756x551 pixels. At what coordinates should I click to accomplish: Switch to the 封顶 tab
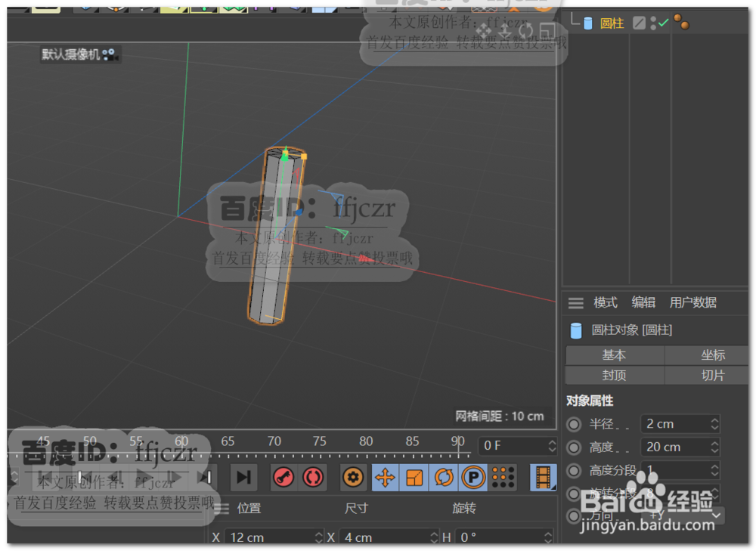615,375
